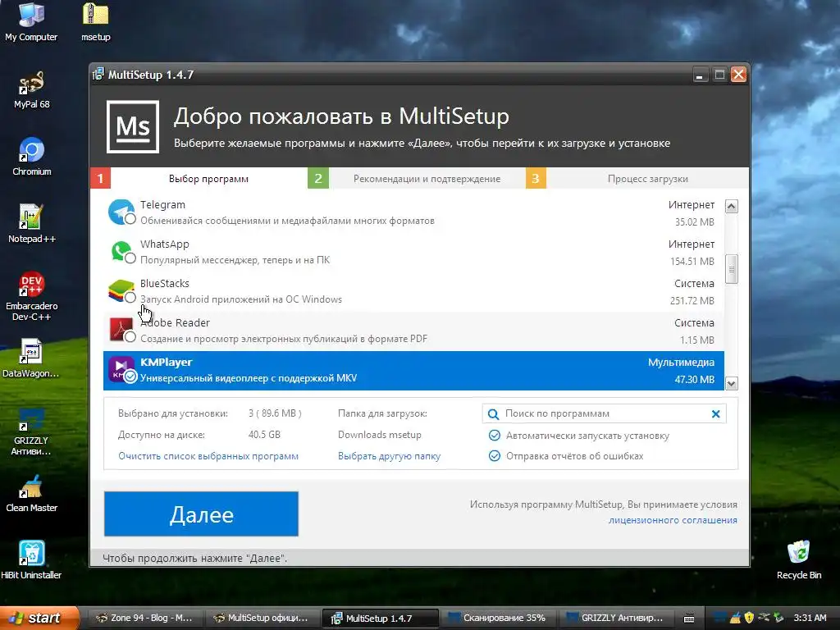Click MultiSetup 1.4.7 taskbar button
This screenshot has width=840, height=630.
coord(379,619)
